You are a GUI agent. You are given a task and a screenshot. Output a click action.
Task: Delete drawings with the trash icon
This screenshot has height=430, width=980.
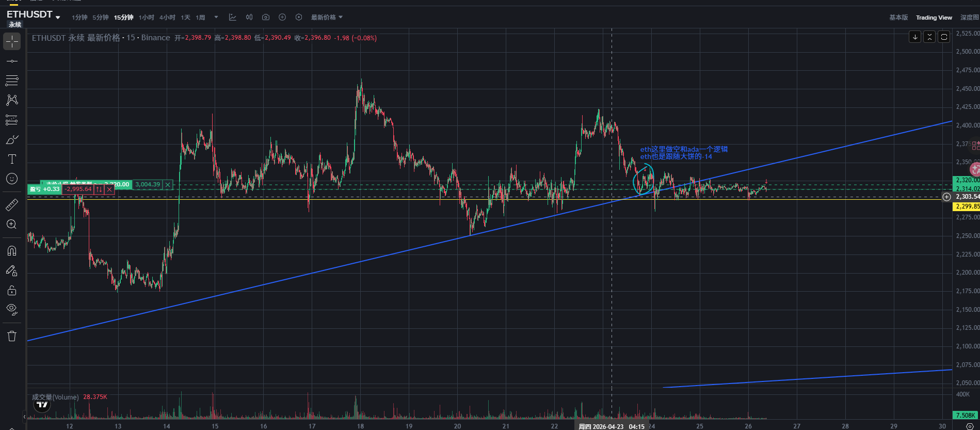12,336
